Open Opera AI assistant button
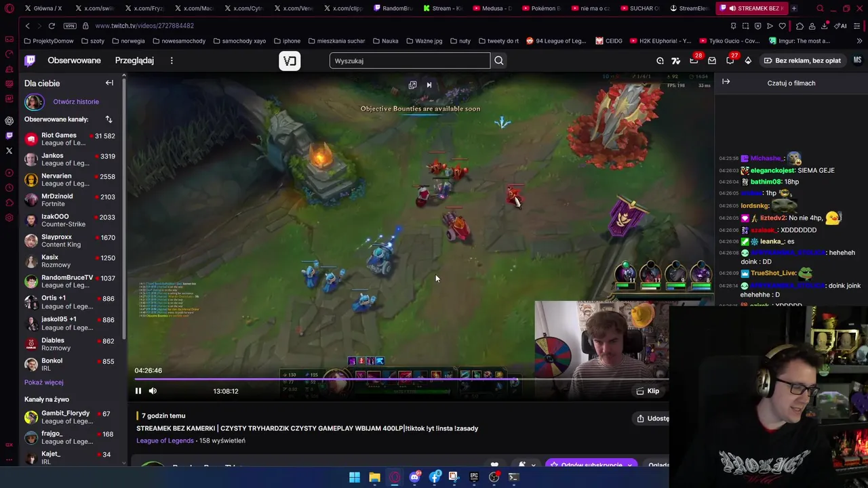868x488 pixels. (x=841, y=26)
